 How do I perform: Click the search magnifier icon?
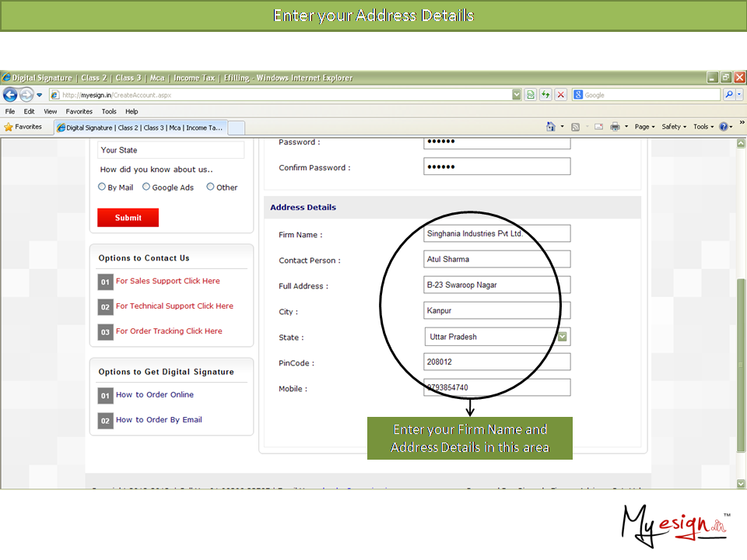click(728, 95)
